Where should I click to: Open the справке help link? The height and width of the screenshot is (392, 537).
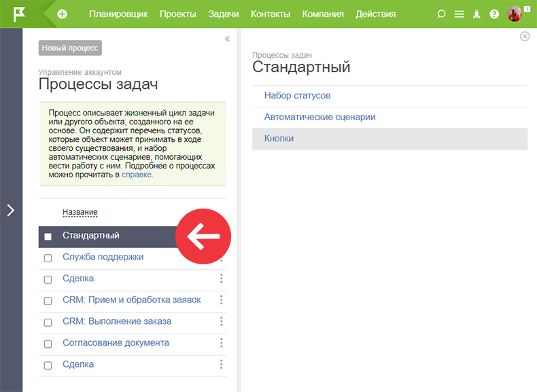click(137, 175)
